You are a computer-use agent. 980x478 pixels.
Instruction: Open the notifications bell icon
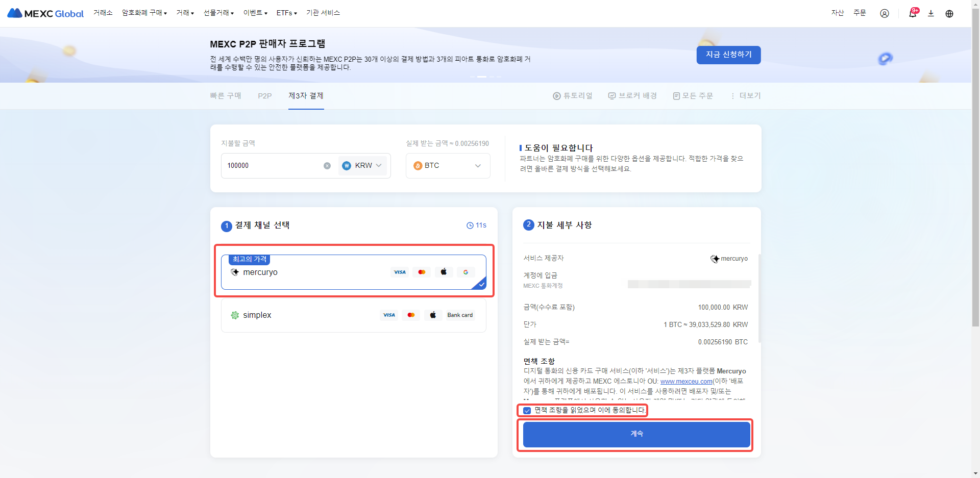tap(912, 13)
